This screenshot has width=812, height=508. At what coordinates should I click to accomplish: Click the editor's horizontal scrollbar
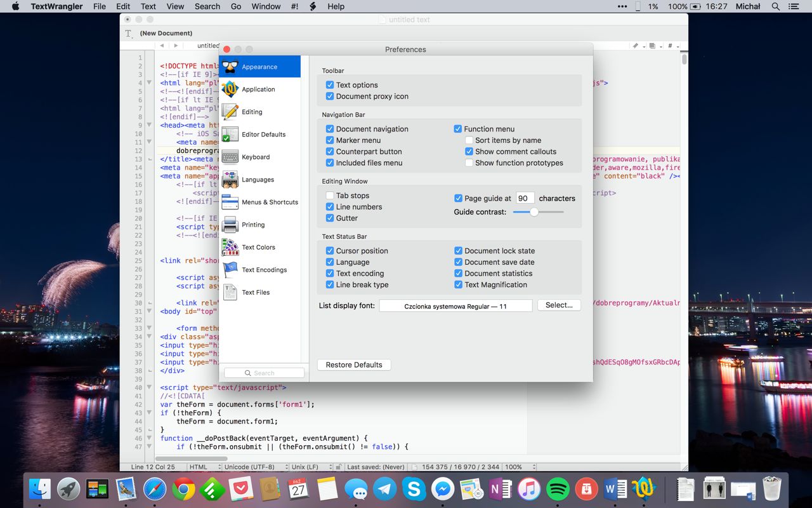point(191,458)
